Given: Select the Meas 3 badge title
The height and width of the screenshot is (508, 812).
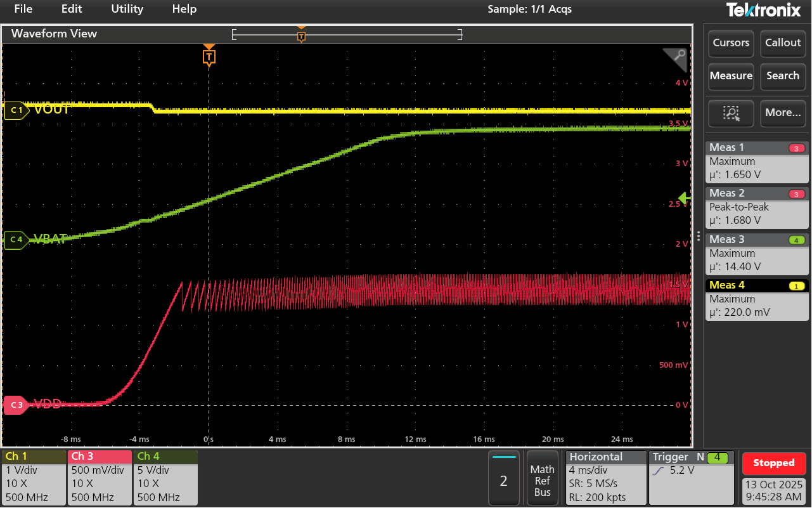Looking at the screenshot, I should [727, 240].
